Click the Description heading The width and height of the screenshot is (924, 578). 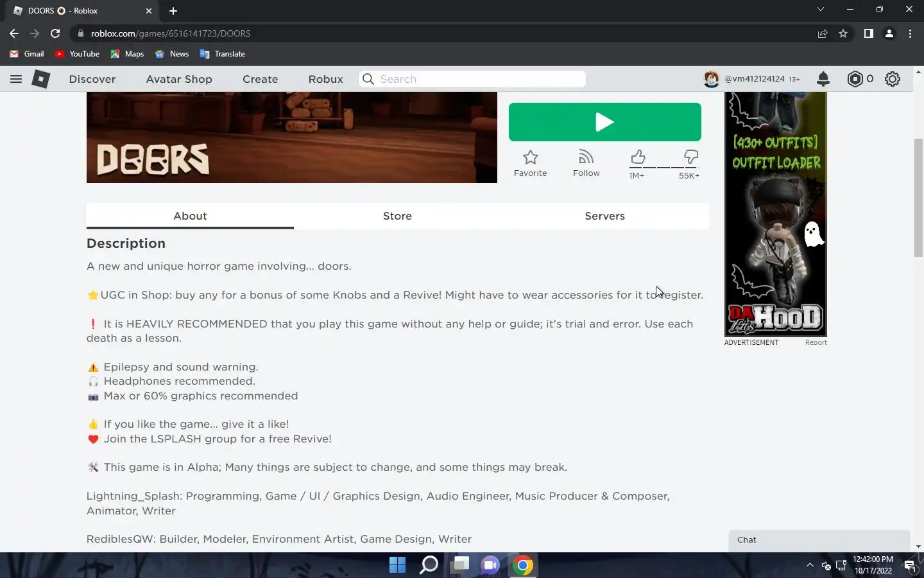pos(126,243)
